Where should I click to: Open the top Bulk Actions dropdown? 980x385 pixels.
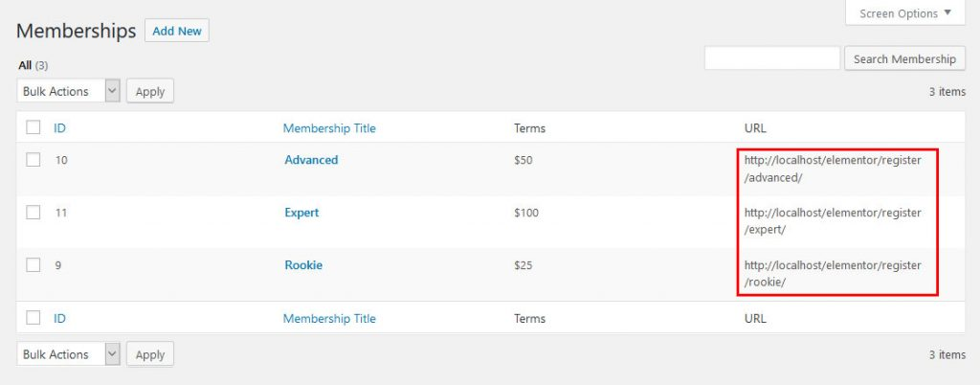[68, 91]
